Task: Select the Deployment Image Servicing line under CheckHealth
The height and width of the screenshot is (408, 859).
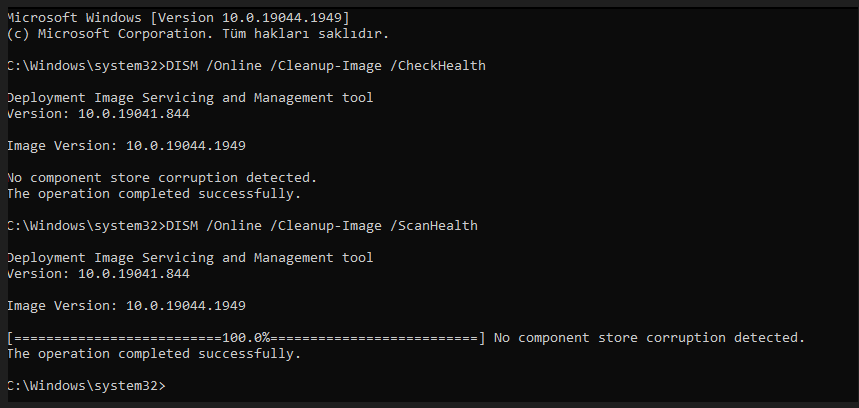Action: click(189, 97)
